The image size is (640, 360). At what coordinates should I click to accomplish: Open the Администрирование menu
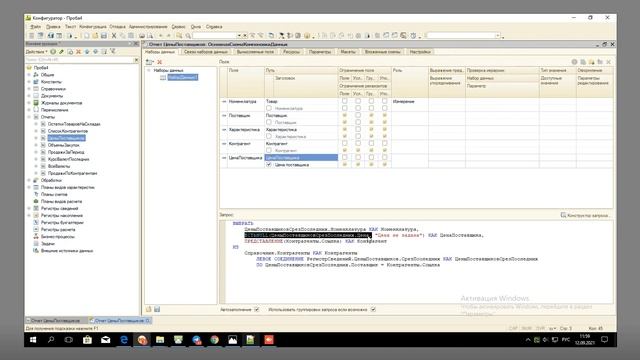point(148,27)
